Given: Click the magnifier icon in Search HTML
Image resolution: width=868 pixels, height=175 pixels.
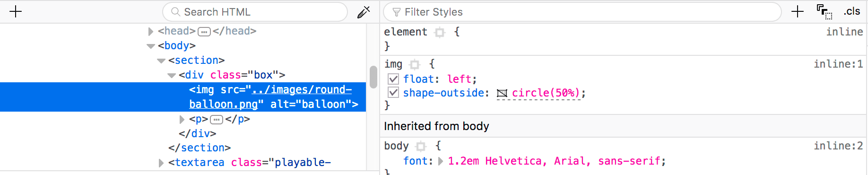Looking at the screenshot, I should [175, 12].
